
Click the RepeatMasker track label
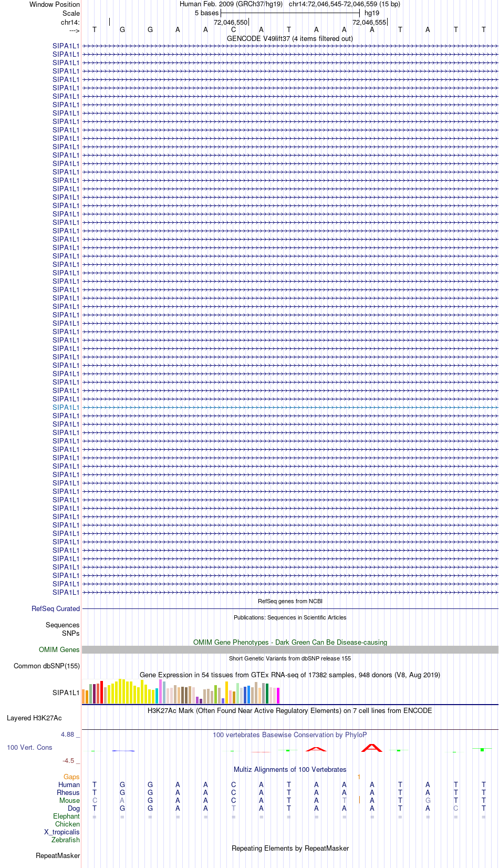point(58,855)
